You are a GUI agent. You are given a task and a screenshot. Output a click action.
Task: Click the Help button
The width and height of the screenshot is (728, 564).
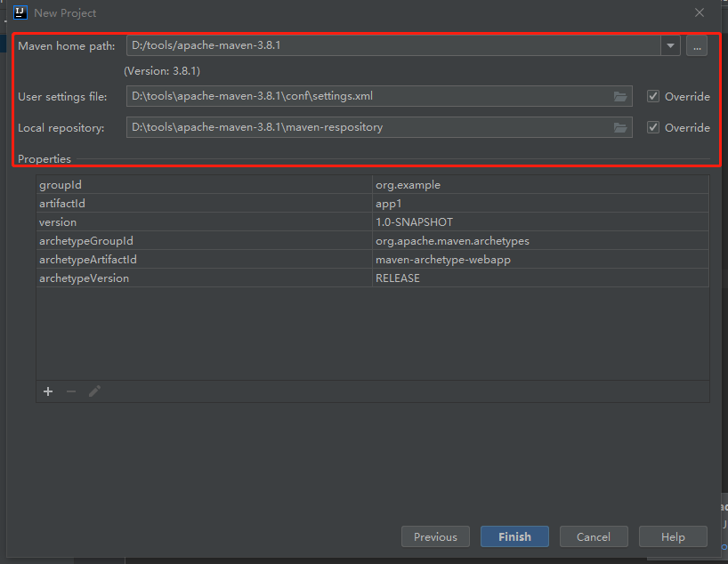[x=673, y=536]
